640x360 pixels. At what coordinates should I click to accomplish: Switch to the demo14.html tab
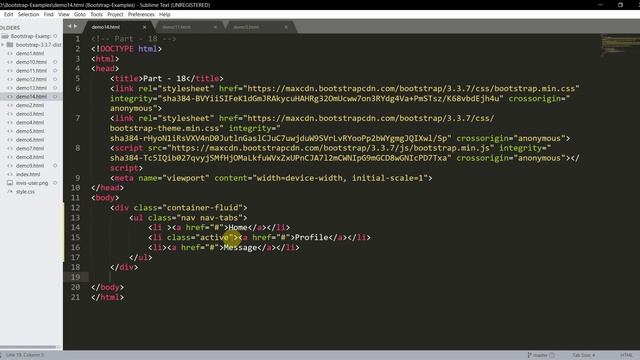pos(106,27)
